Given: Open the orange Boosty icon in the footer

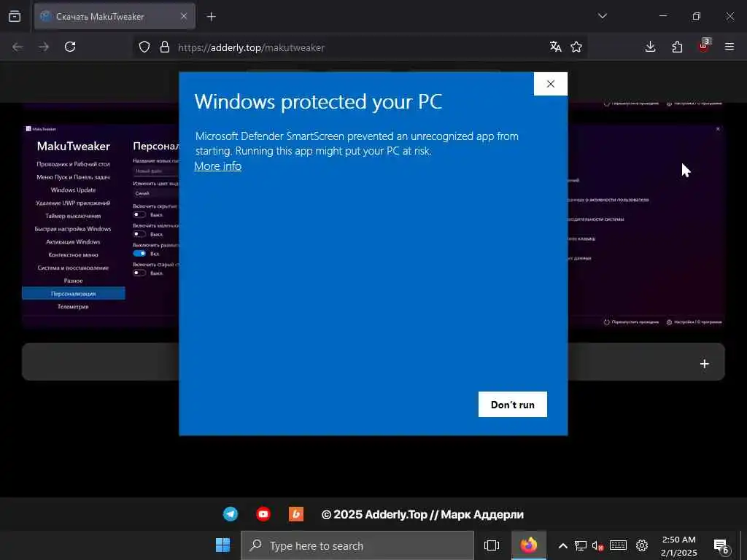Looking at the screenshot, I should tap(296, 514).
